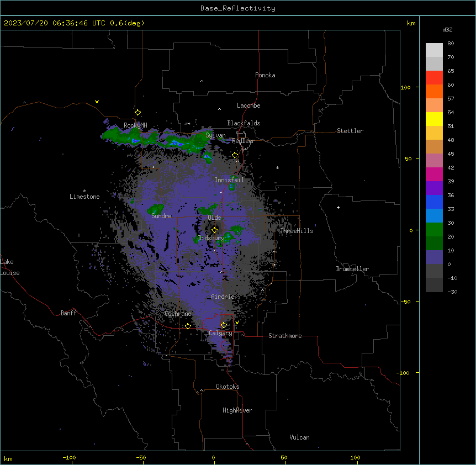Image resolution: width=476 pixels, height=465 pixels.
Task: Click the Strathmore map label
Action: tap(285, 336)
